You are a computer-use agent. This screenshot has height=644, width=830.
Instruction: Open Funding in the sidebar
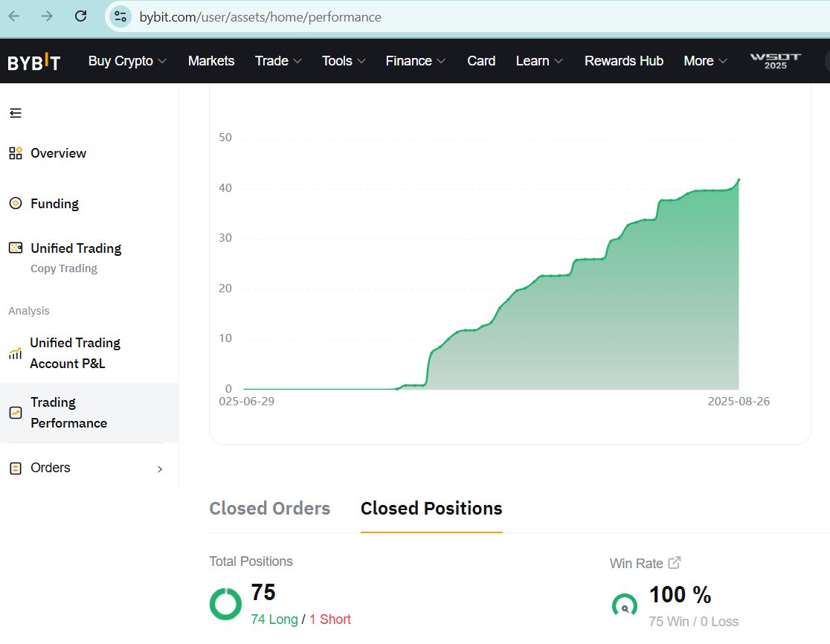tap(54, 204)
